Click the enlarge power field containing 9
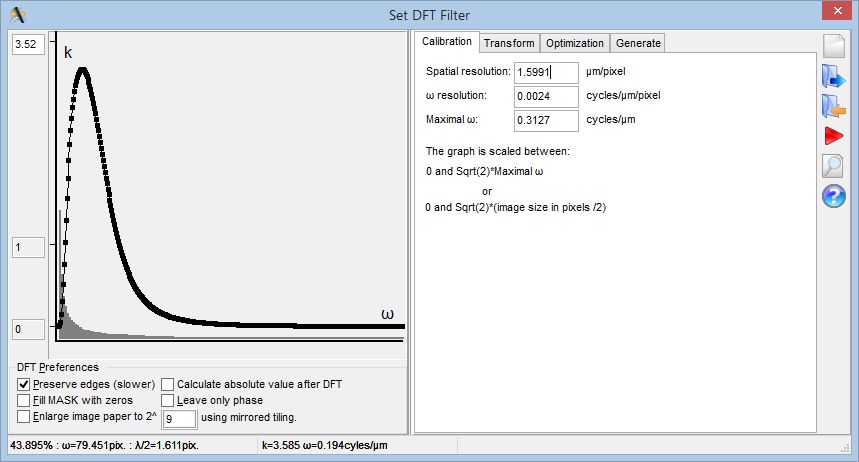The width and height of the screenshot is (859, 462). coord(179,419)
